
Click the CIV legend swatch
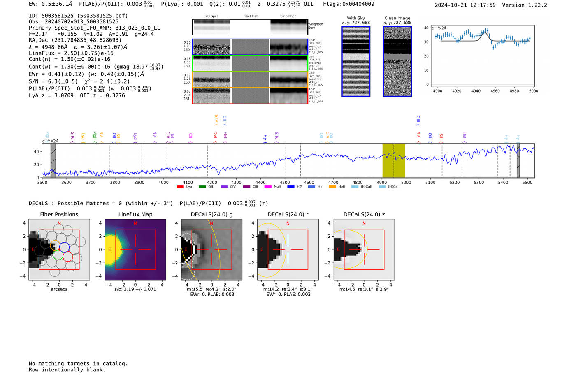224,187
